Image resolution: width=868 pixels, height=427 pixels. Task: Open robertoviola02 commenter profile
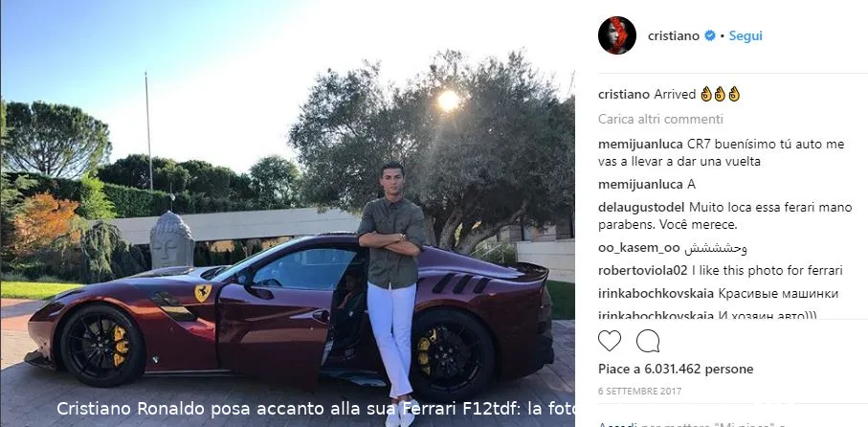click(x=643, y=271)
